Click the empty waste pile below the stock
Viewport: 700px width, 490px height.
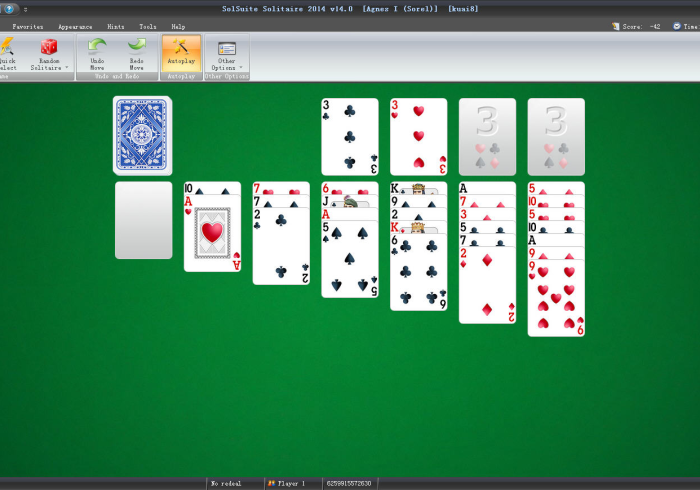click(143, 220)
